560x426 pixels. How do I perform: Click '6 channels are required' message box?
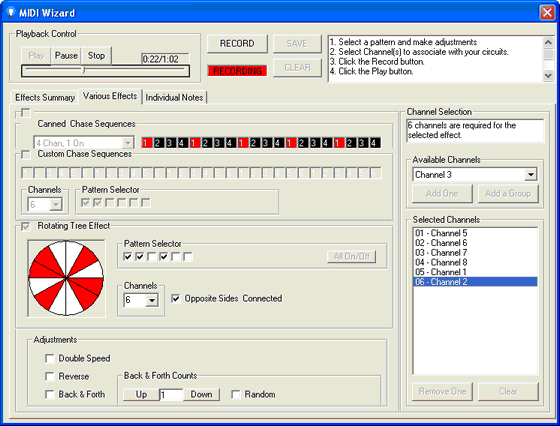pos(475,130)
